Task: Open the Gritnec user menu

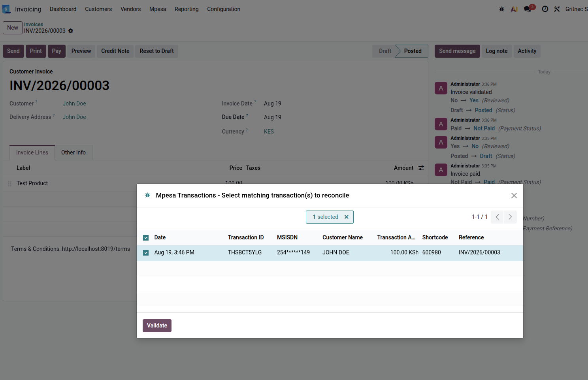Action: click(x=576, y=9)
